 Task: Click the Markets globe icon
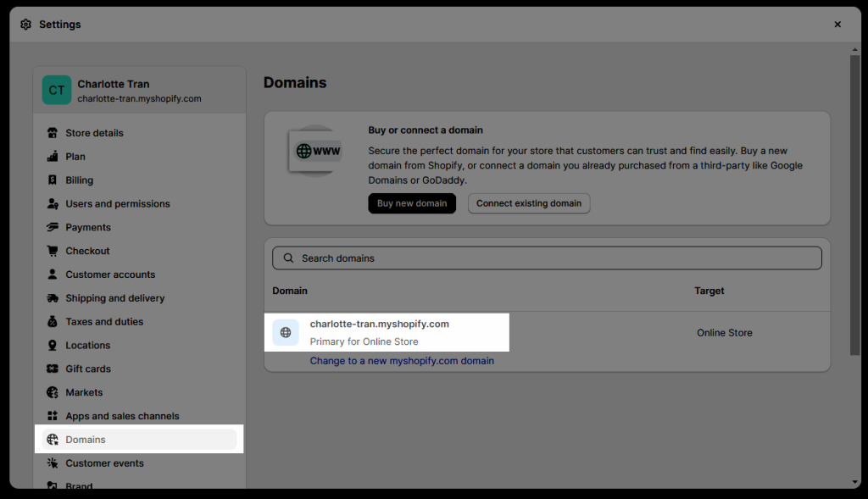[x=53, y=392]
